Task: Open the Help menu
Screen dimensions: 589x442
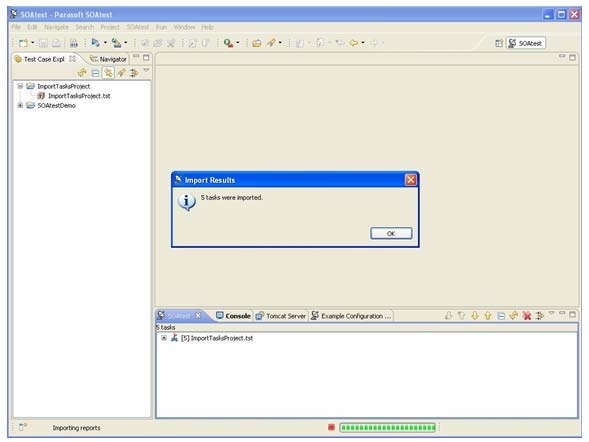Action: [x=207, y=27]
